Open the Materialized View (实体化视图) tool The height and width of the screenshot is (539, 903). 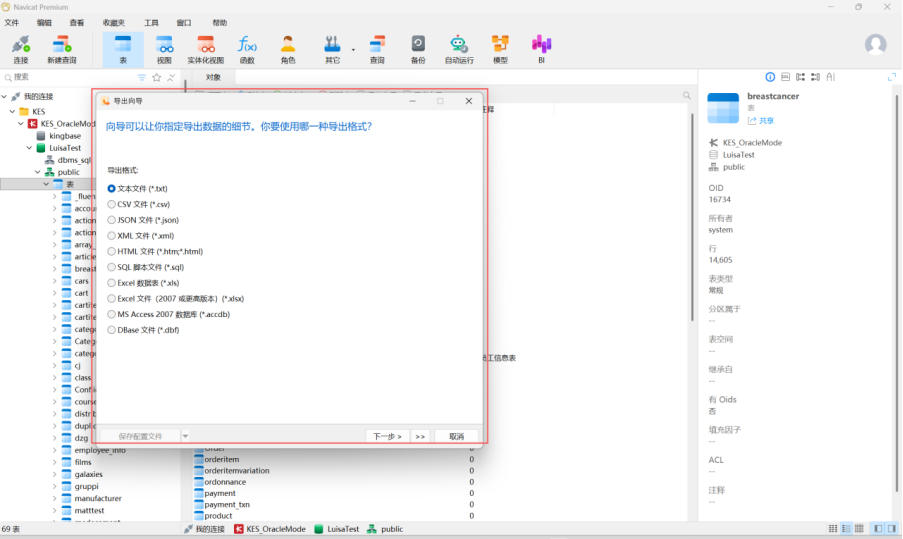(x=206, y=48)
